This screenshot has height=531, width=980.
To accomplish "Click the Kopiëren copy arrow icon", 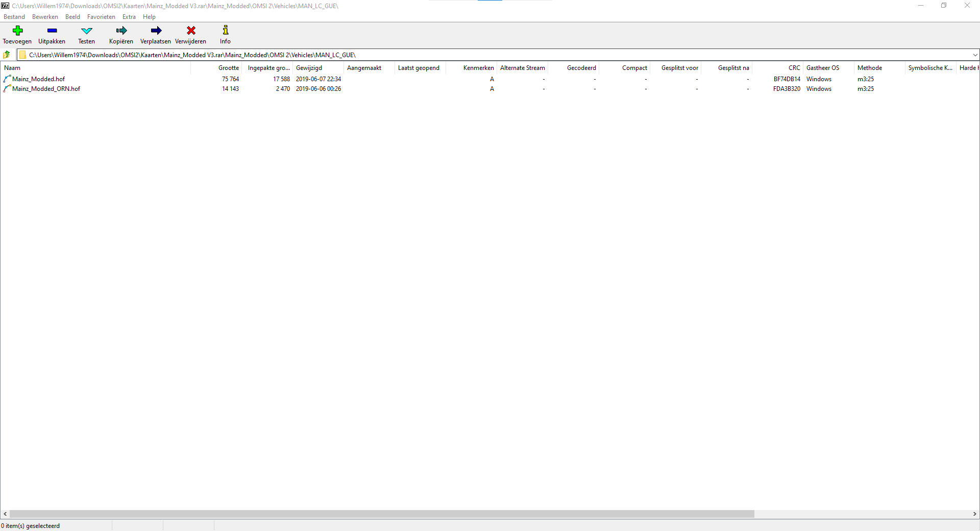I will click(x=121, y=31).
